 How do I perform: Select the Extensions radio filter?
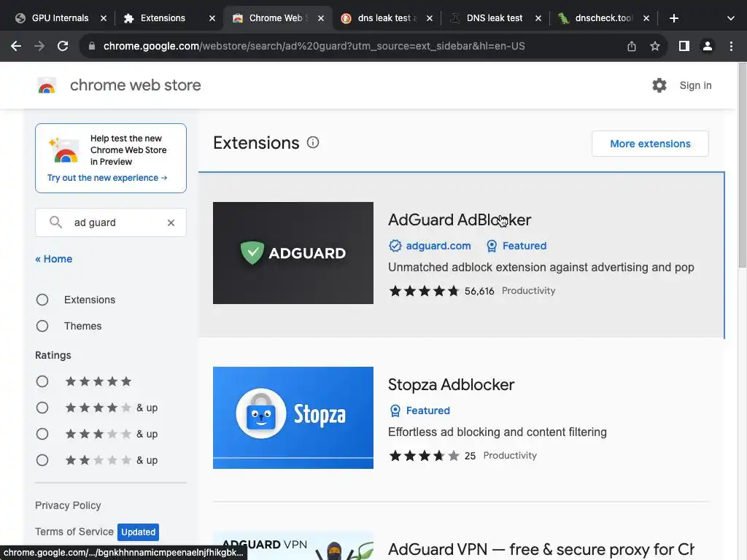42,300
